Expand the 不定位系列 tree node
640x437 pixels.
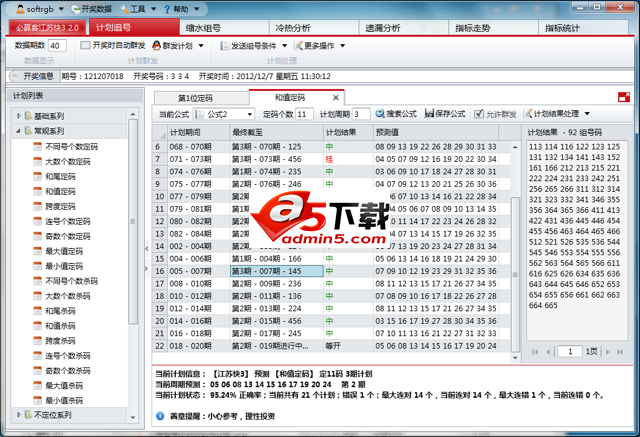(18, 415)
